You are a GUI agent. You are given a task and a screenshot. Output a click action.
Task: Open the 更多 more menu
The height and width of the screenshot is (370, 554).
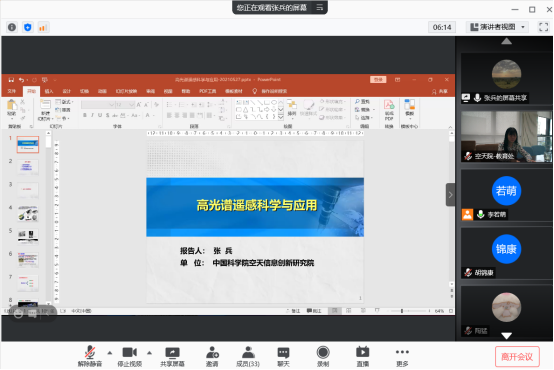(x=402, y=357)
